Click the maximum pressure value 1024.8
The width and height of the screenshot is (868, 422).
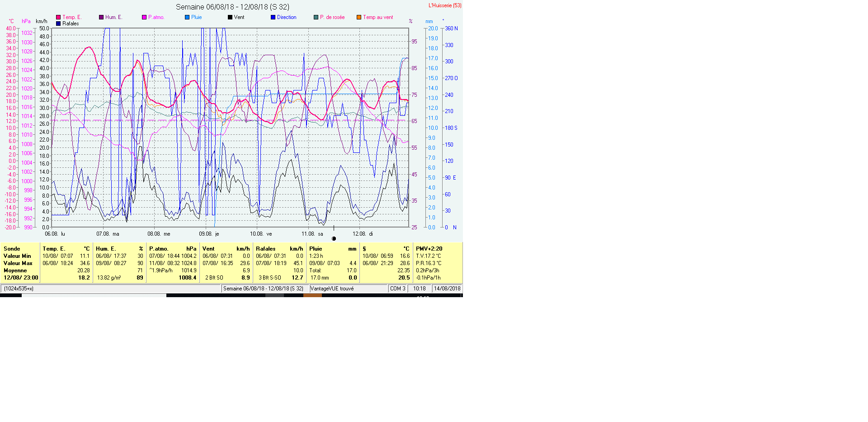[x=189, y=263]
